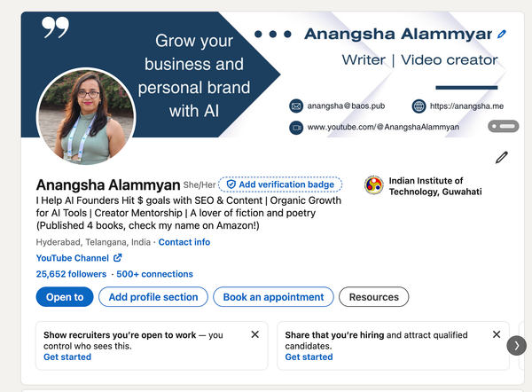Click Get started under the hiring card
The width and height of the screenshot is (532, 392).
coord(309,357)
